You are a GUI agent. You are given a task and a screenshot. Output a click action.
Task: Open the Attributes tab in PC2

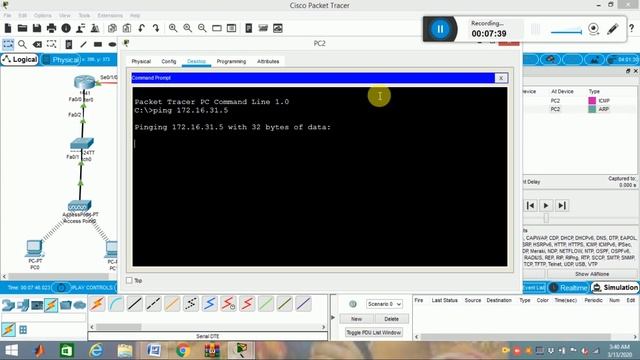pos(268,62)
